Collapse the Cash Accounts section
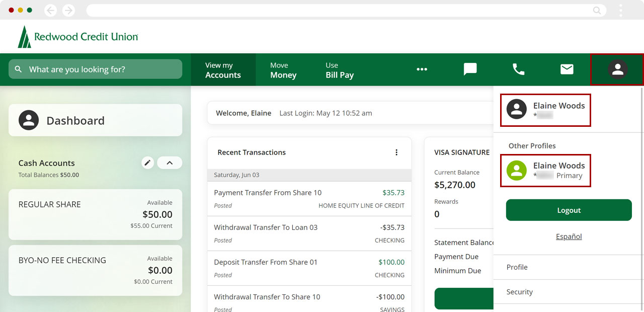 pos(170,163)
